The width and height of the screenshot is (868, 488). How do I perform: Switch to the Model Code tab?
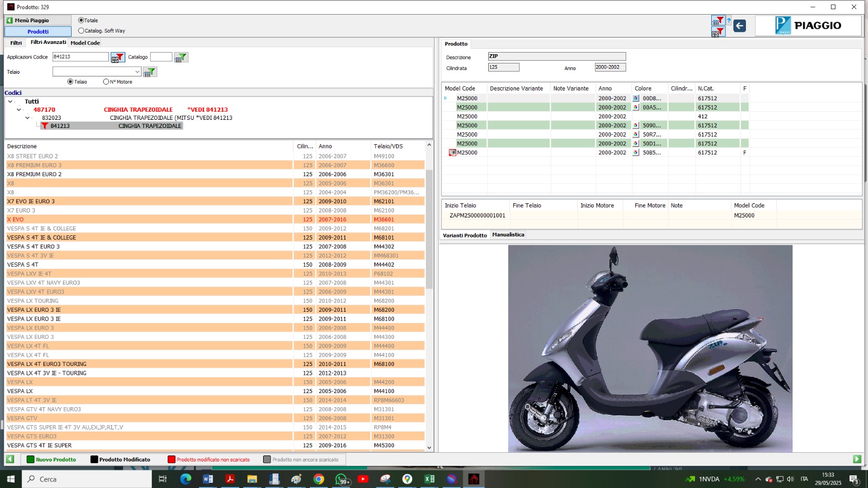pos(85,43)
